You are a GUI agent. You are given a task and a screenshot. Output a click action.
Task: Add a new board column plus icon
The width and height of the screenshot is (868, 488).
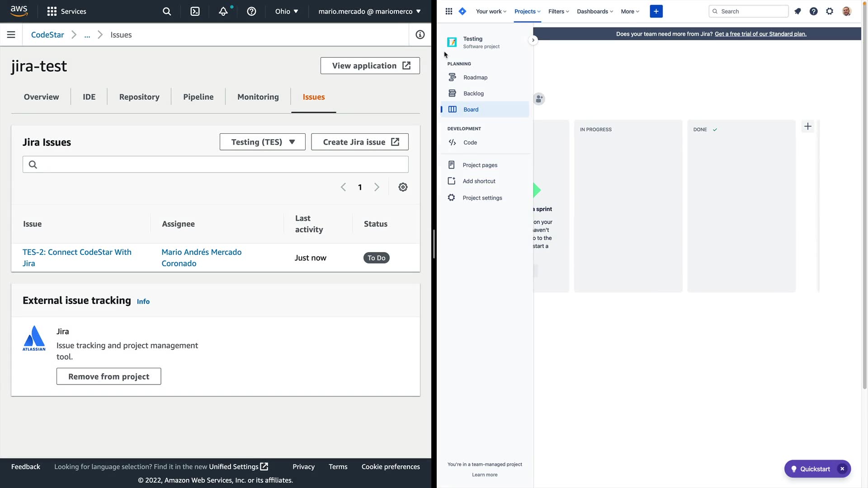(x=808, y=127)
